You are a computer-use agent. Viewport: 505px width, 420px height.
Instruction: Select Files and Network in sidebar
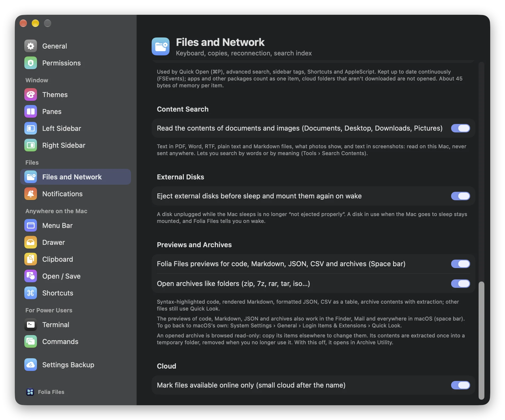tap(76, 177)
